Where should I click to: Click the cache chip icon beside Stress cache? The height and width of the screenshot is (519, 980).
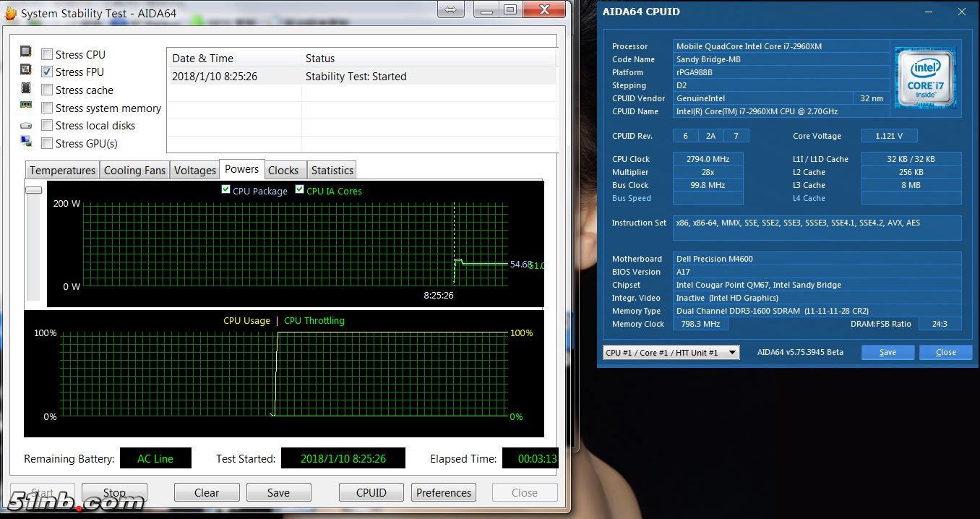pos(26,88)
